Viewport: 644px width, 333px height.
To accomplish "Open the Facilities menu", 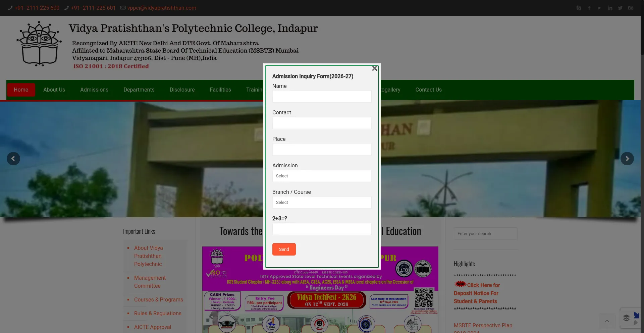I will pyautogui.click(x=220, y=90).
